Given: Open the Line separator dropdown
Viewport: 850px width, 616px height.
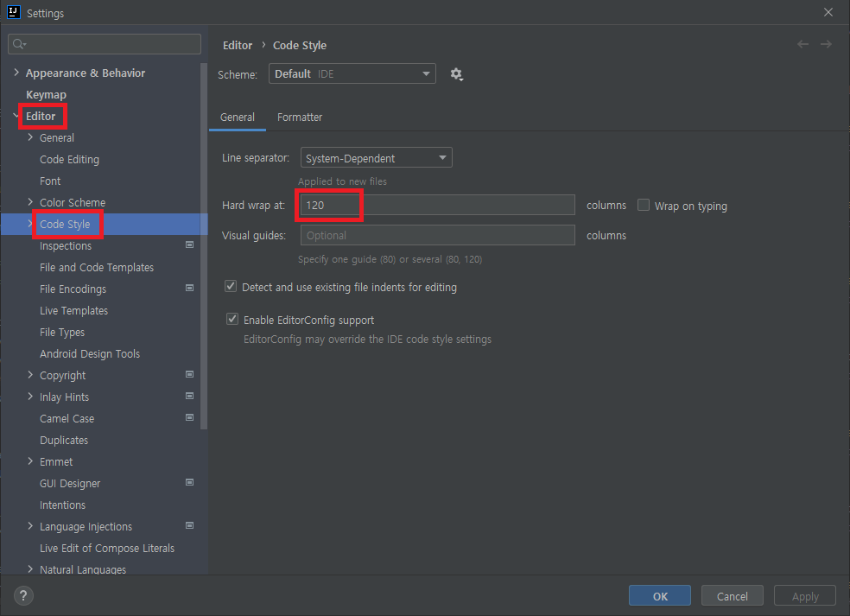Looking at the screenshot, I should pyautogui.click(x=376, y=157).
